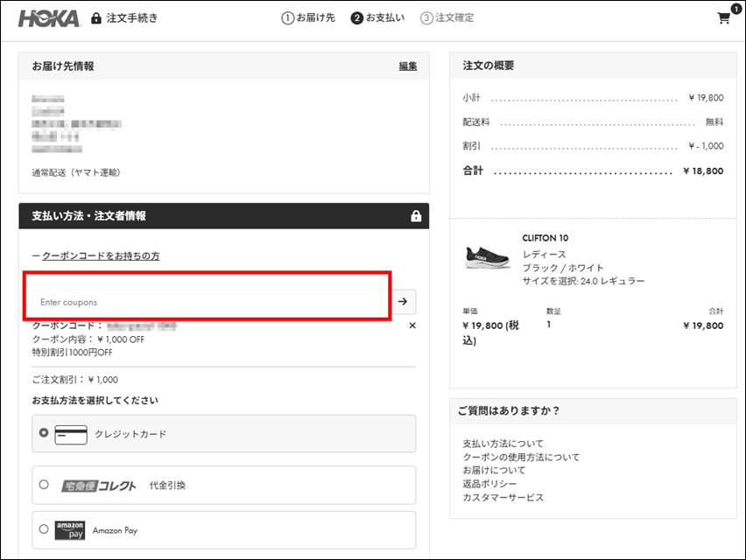Click the lock icon beside 注文手続き
Viewport: 746px width, 560px height.
96,18
